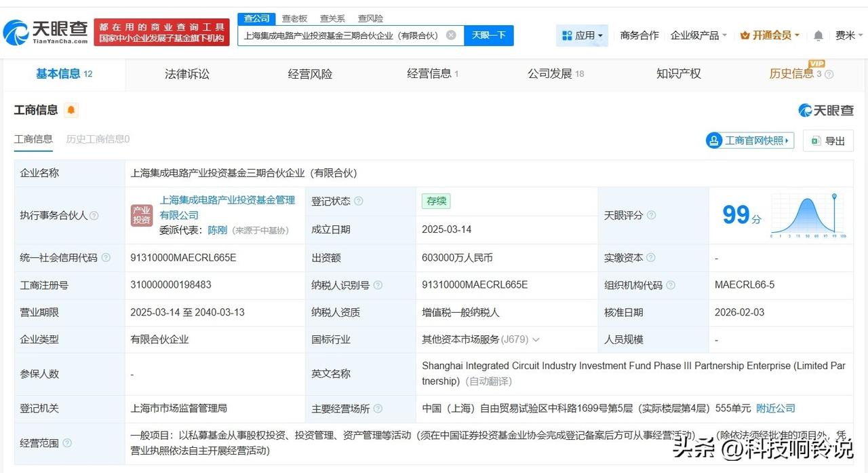The width and height of the screenshot is (868, 473).
Task: Click the 导出 export button
Action: tap(828, 140)
